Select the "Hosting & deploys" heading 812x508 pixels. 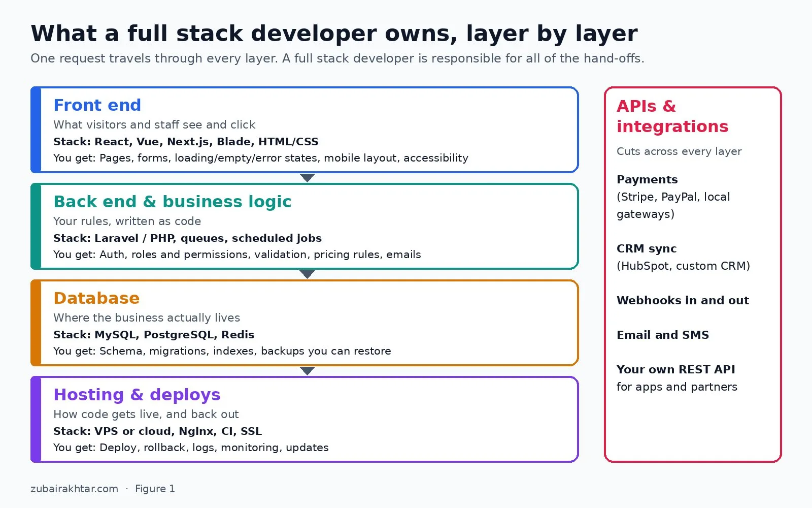pos(137,395)
